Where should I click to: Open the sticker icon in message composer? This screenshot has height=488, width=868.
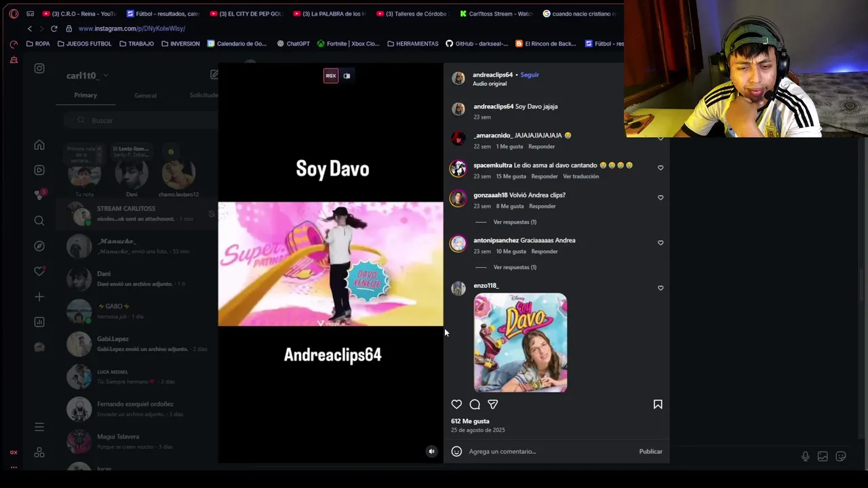pyautogui.click(x=841, y=457)
